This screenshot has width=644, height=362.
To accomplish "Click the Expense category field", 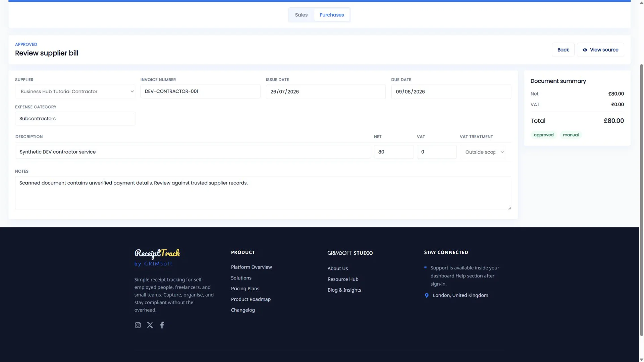I will click(75, 119).
